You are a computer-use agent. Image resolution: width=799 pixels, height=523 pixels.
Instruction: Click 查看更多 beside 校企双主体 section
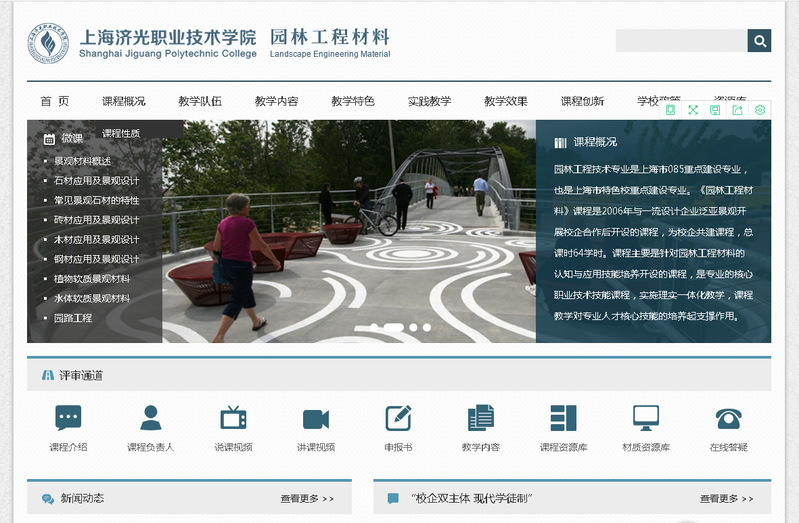[726, 498]
